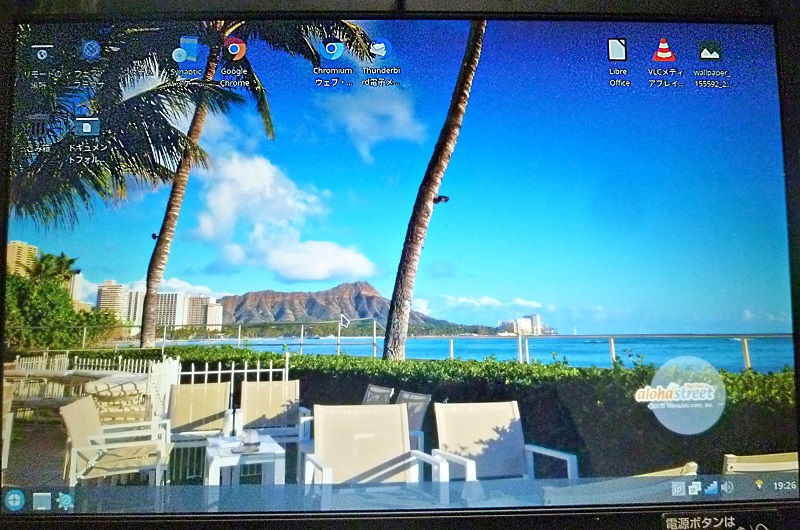Select the wallpaper image file icon
The height and width of the screenshot is (530, 800).
pyautogui.click(x=711, y=52)
